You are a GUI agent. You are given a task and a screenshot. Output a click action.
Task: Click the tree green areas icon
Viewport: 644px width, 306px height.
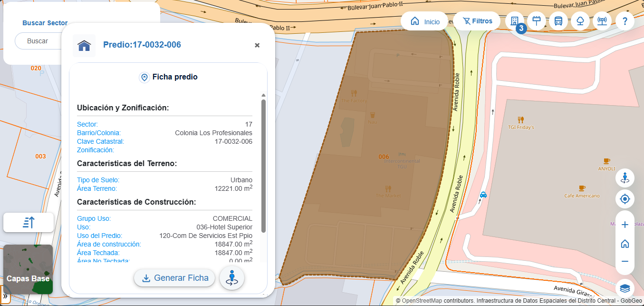pos(580,21)
